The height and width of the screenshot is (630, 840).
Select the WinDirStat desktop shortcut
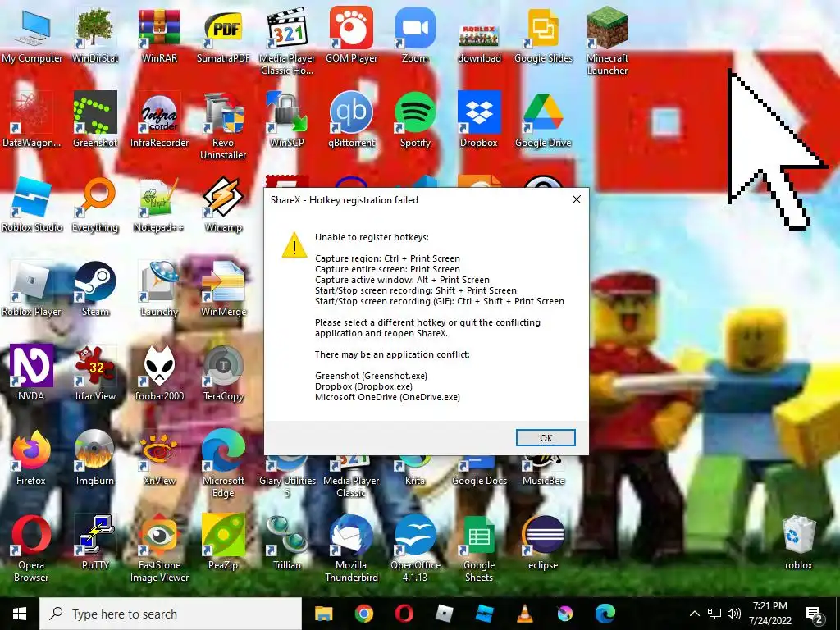click(x=95, y=35)
